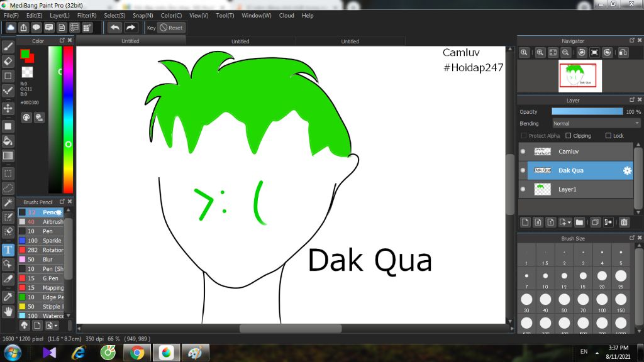644x362 pixels.
Task: Open Dak Qua layer settings gear
Action: tap(627, 170)
